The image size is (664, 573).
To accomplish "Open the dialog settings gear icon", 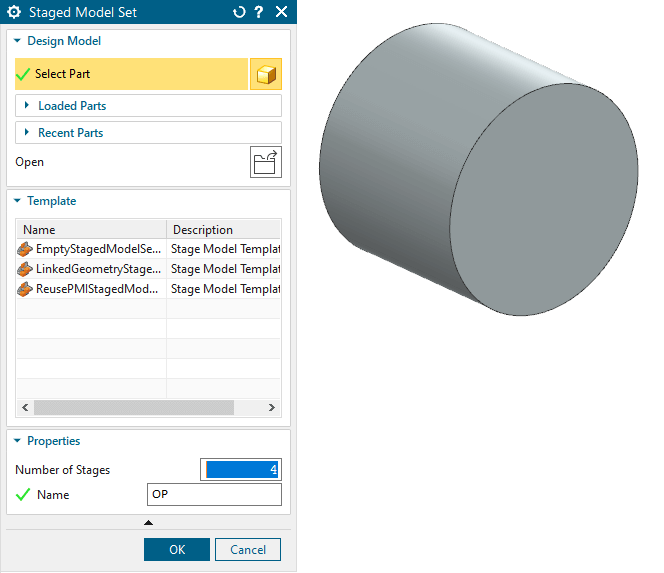I will (14, 12).
